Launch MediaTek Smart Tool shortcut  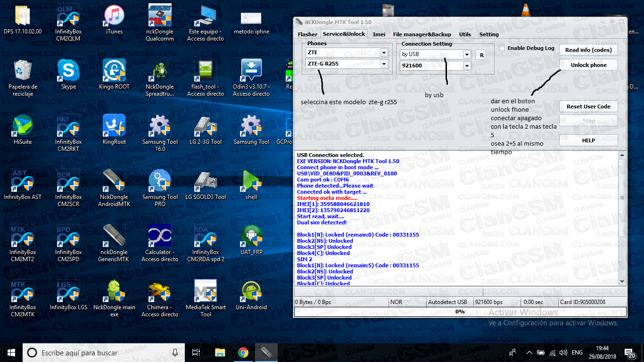206,298
